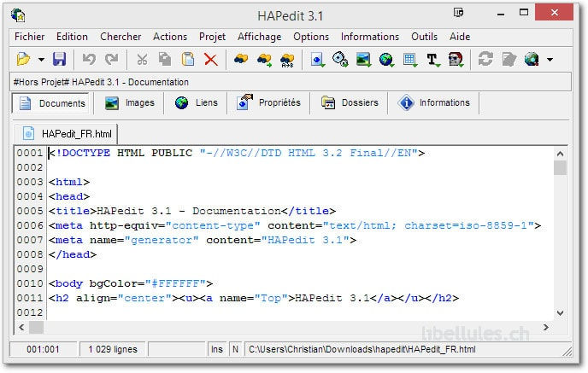Click the #Hors Projet# title bar text
The height and width of the screenshot is (373, 588).
pyautogui.click(x=101, y=82)
